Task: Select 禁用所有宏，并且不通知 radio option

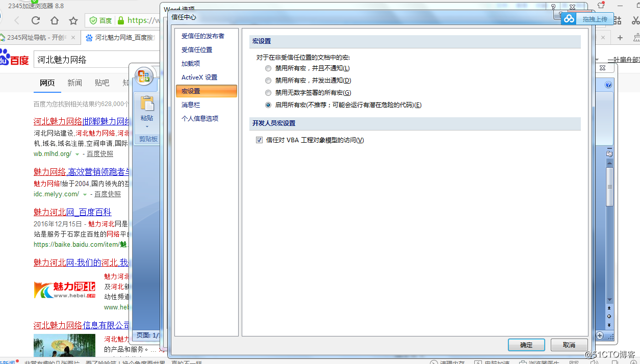Action: pyautogui.click(x=268, y=68)
